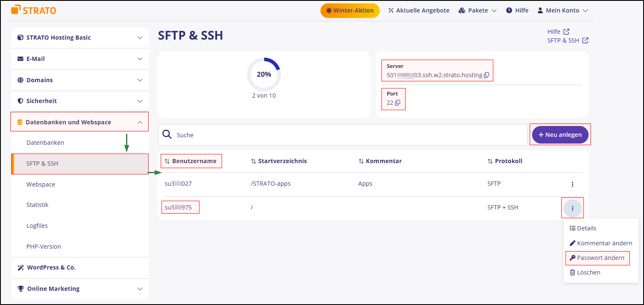Open Logfiles in the sidebar

pyautogui.click(x=37, y=226)
